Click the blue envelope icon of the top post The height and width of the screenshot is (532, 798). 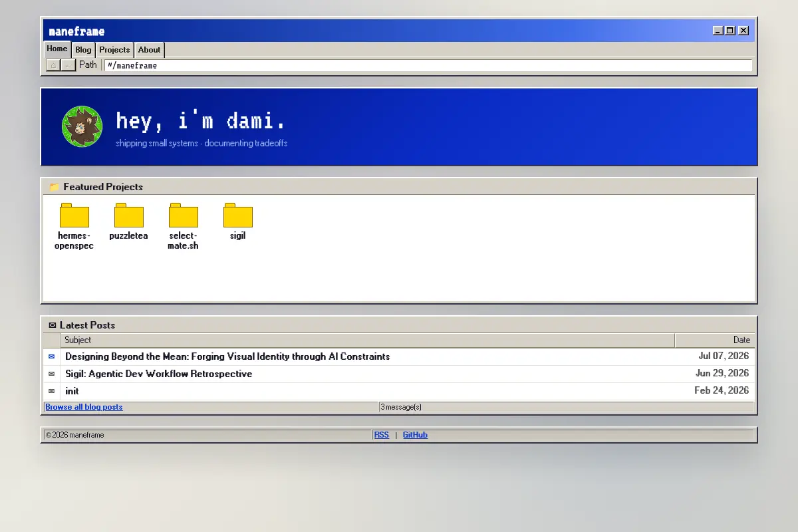click(52, 356)
